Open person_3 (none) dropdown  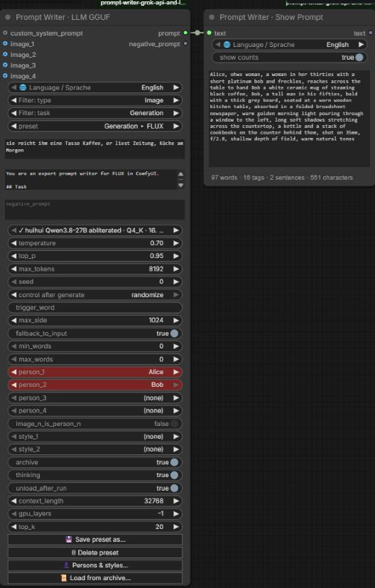point(94,398)
